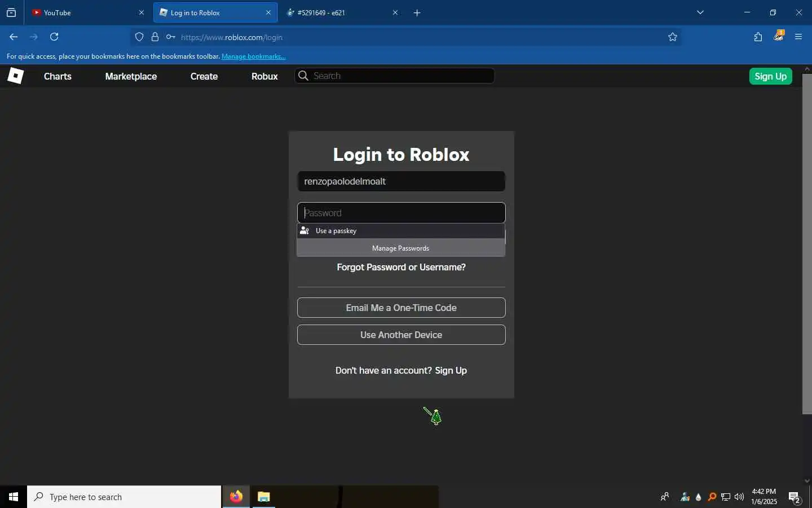
Task: Click the forward navigation arrow
Action: pos(34,37)
